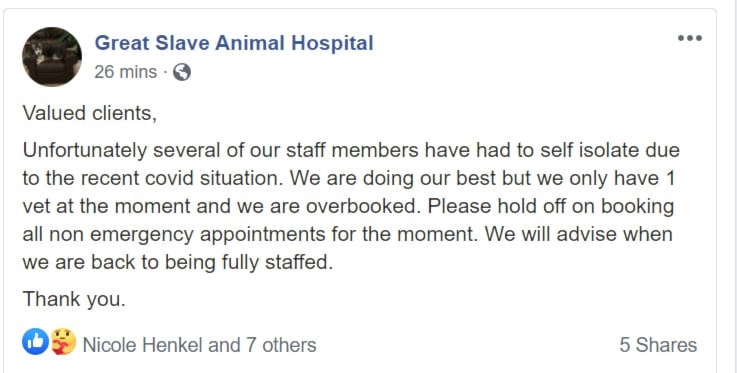The height and width of the screenshot is (373, 737).
Task: Click the word Unfortunately in the post
Action: tap(85, 150)
